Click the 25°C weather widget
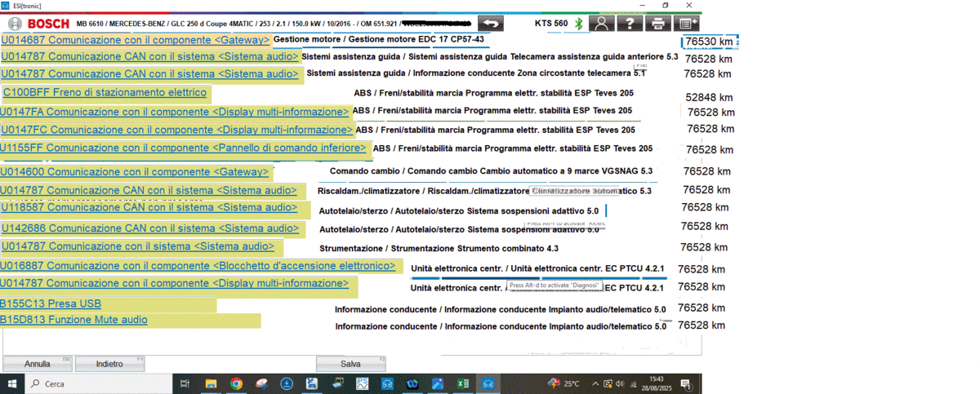The width and height of the screenshot is (980, 394). tap(564, 383)
